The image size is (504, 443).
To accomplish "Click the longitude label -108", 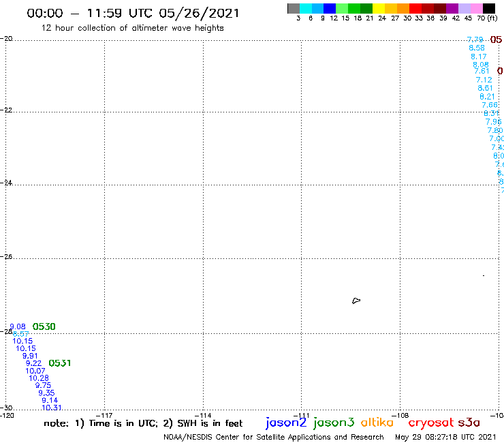I will coord(400,415).
